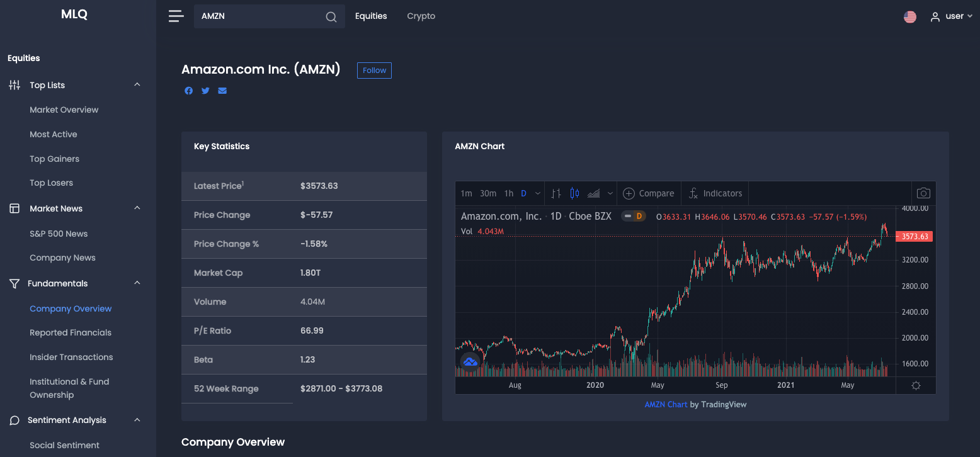Collapse the Sentiment Analysis section chevron

click(137, 420)
